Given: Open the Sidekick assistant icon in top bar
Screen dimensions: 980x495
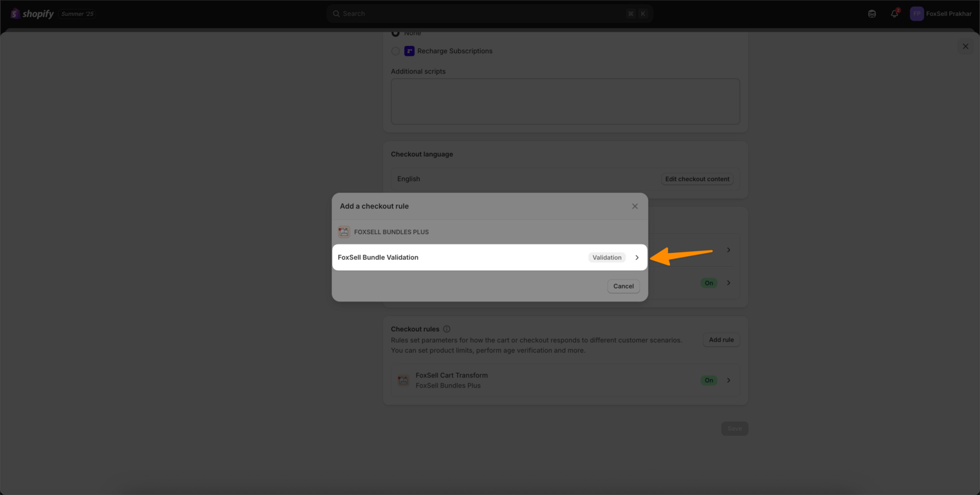Looking at the screenshot, I should point(872,13).
